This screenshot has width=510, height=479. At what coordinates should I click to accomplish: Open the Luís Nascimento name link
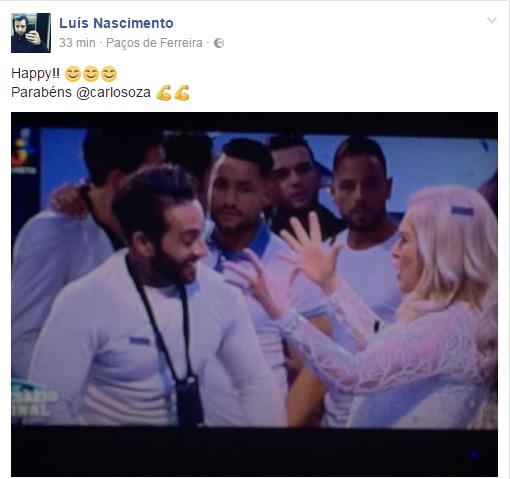pos(116,23)
